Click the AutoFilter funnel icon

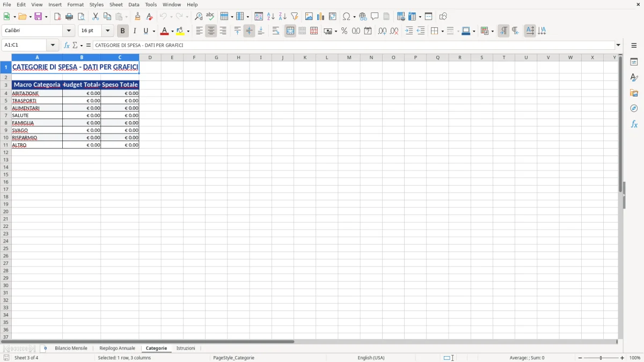point(295,17)
